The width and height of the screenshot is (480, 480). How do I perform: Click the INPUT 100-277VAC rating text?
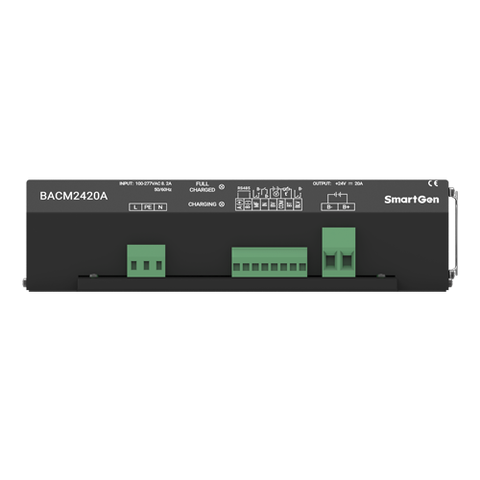pyautogui.click(x=145, y=183)
